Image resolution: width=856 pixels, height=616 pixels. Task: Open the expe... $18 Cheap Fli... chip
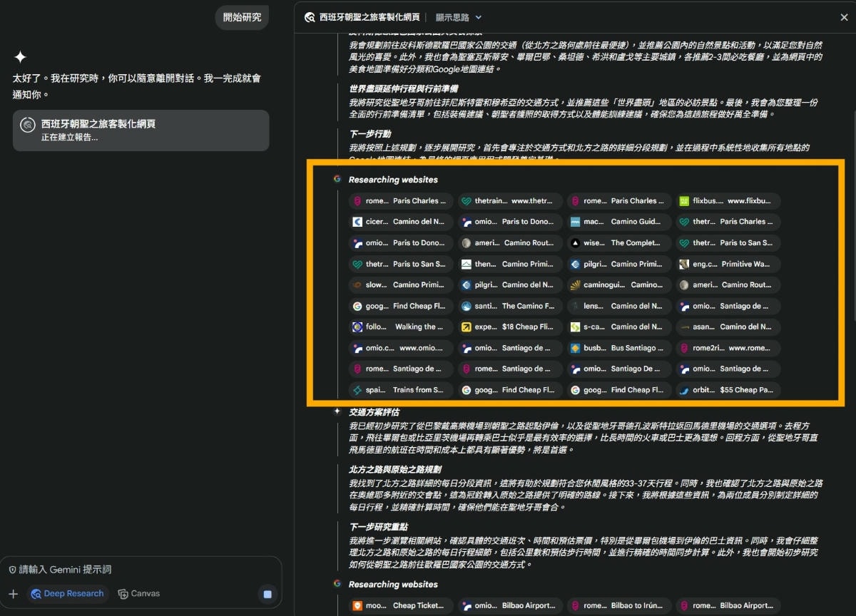(x=510, y=327)
